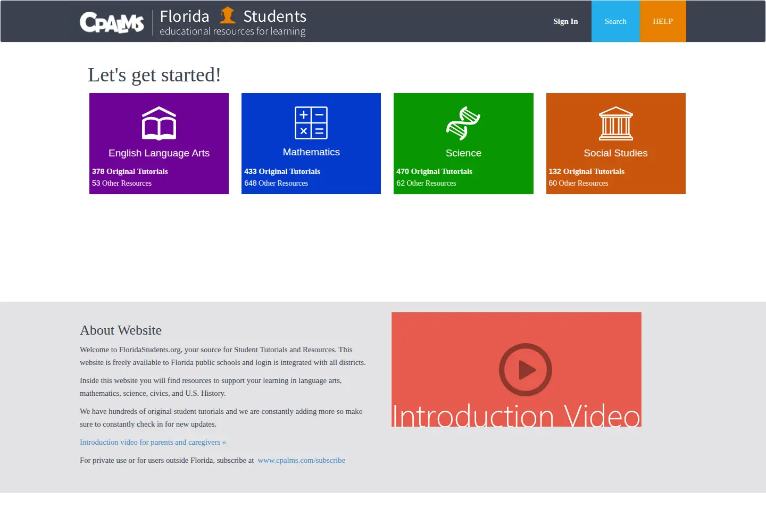Viewport: 766px width, 532px height.
Task: Open the Science subject label
Action: (x=463, y=153)
